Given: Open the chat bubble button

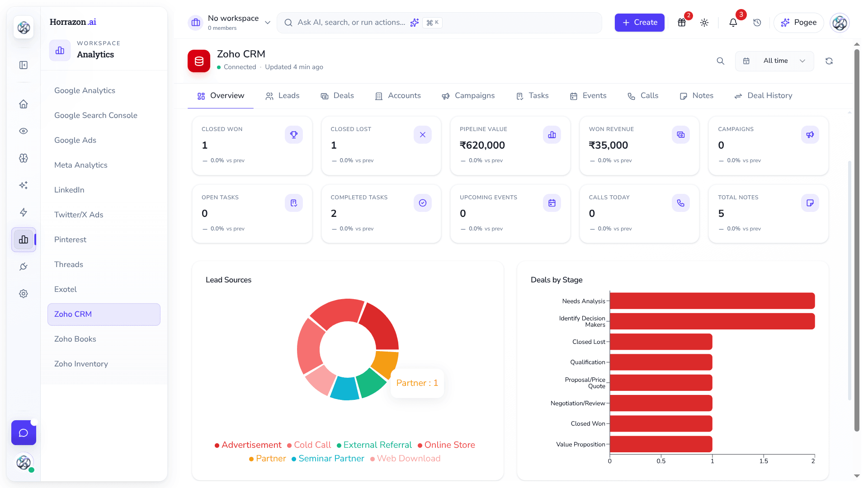Looking at the screenshot, I should (x=24, y=433).
